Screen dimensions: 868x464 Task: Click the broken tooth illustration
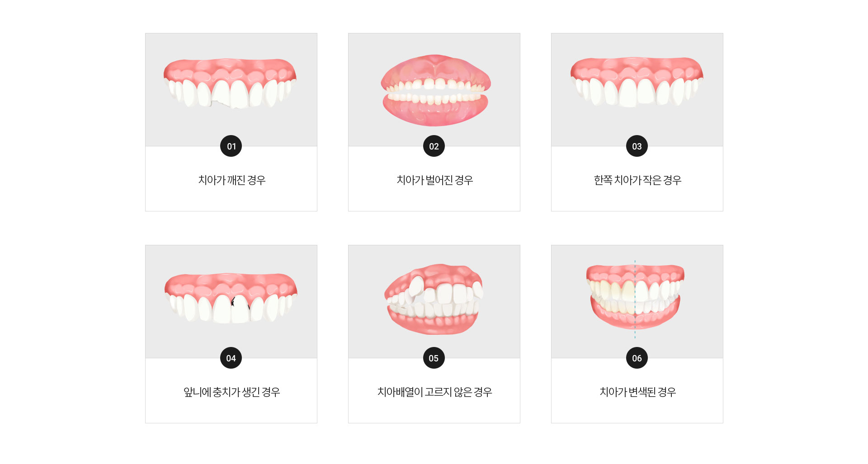[x=230, y=84]
